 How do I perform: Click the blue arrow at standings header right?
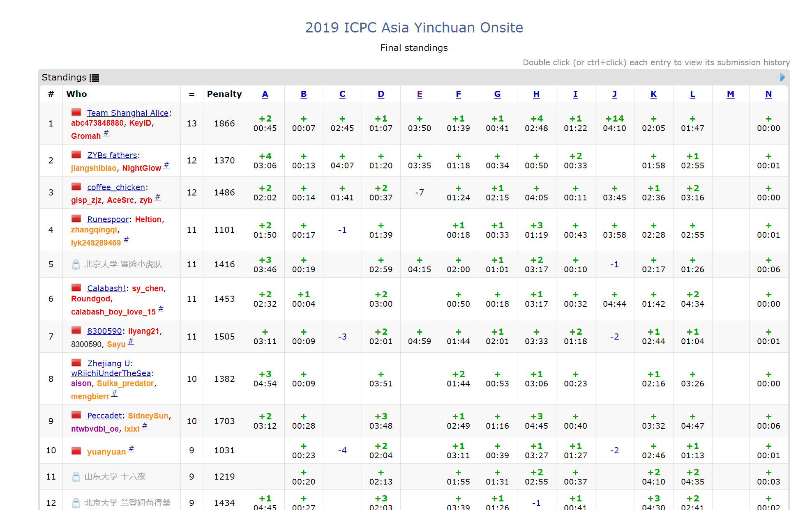coord(782,77)
